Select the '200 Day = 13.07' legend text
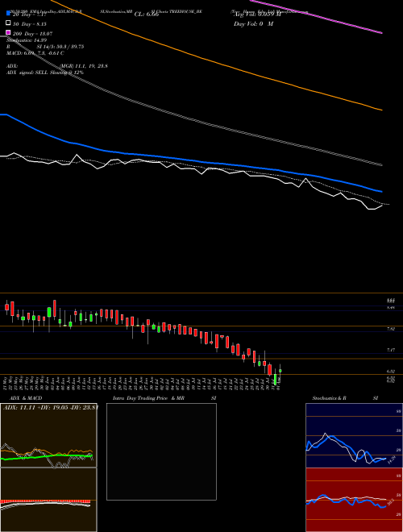Viewport: 403px width, 532px height. [32, 34]
